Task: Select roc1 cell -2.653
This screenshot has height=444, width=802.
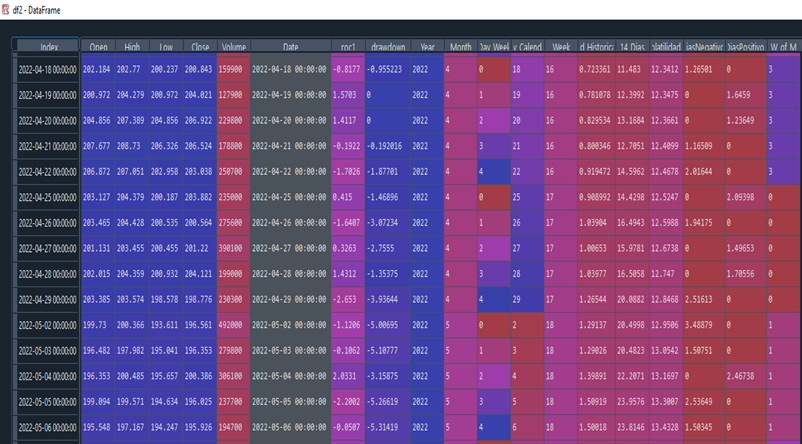Action: (x=348, y=300)
